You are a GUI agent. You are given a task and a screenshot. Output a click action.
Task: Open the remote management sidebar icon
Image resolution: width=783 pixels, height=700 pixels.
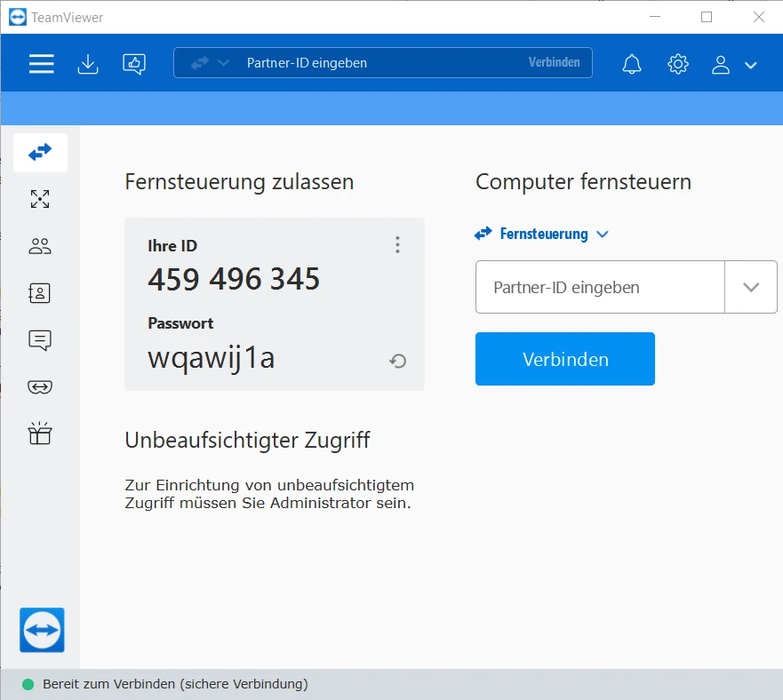40,199
